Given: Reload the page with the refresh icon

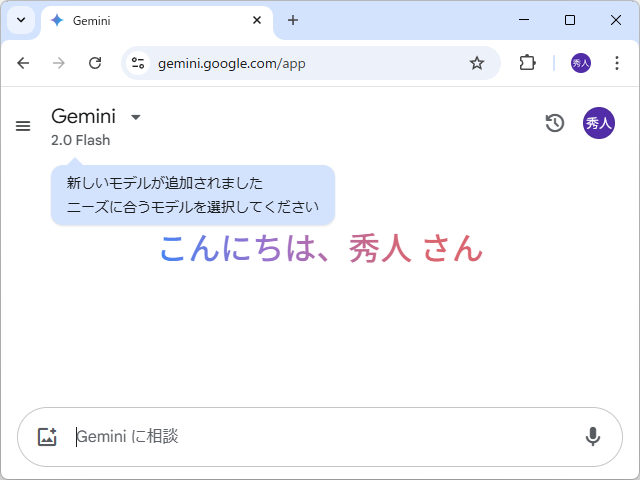Looking at the screenshot, I should coord(95,63).
